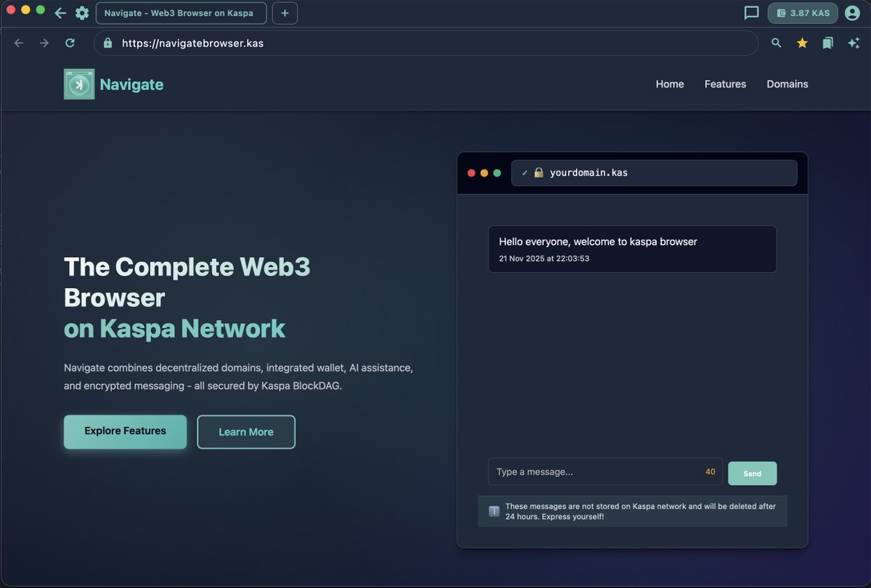
Task: Open the Features section
Action: (725, 84)
